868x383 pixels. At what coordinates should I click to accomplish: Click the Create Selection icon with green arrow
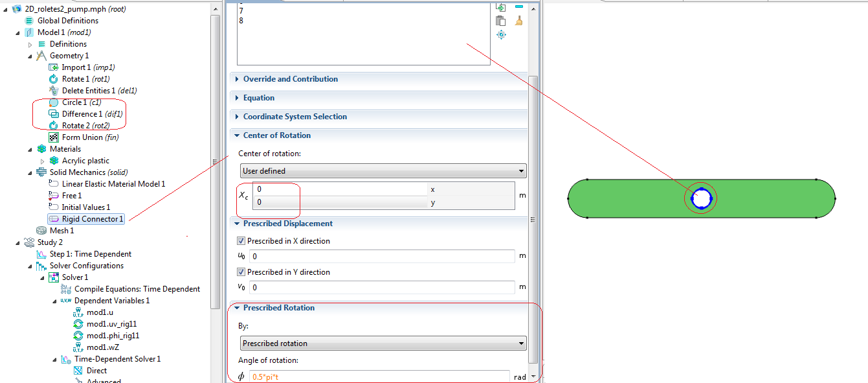click(x=500, y=6)
